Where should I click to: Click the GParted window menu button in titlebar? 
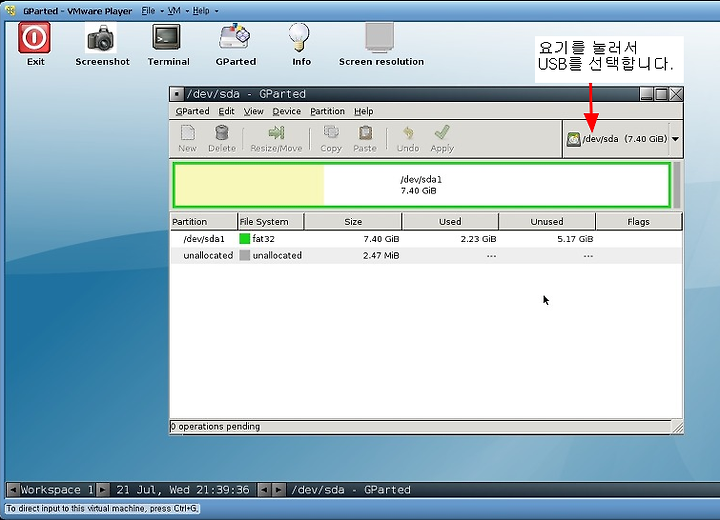coord(177,94)
